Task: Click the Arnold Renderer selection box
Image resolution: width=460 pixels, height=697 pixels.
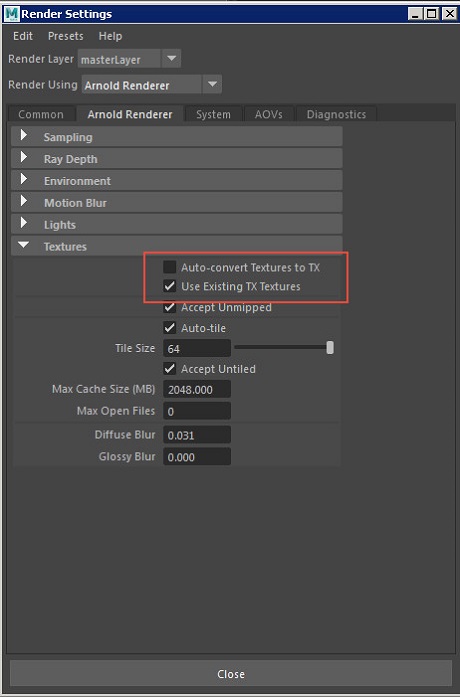Action: 141,85
